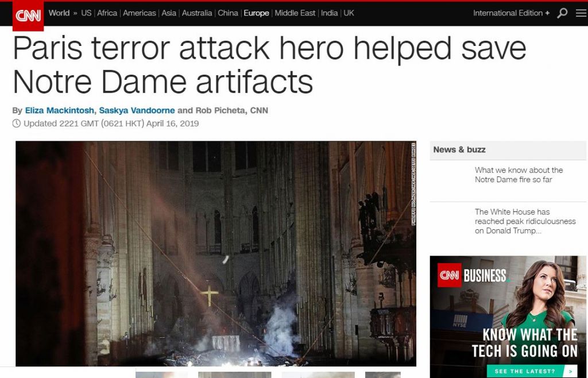The height and width of the screenshot is (378, 588).
Task: Go to the Europe section
Action: [x=256, y=13]
